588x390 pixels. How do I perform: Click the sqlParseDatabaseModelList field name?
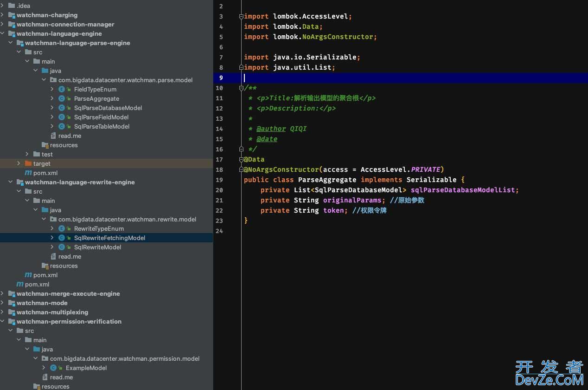pos(463,190)
